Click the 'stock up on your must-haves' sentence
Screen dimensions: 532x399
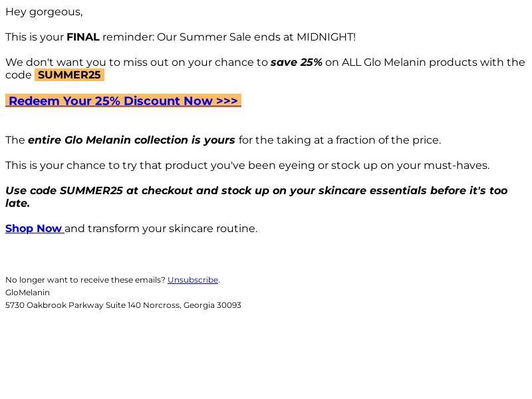pos(410,166)
